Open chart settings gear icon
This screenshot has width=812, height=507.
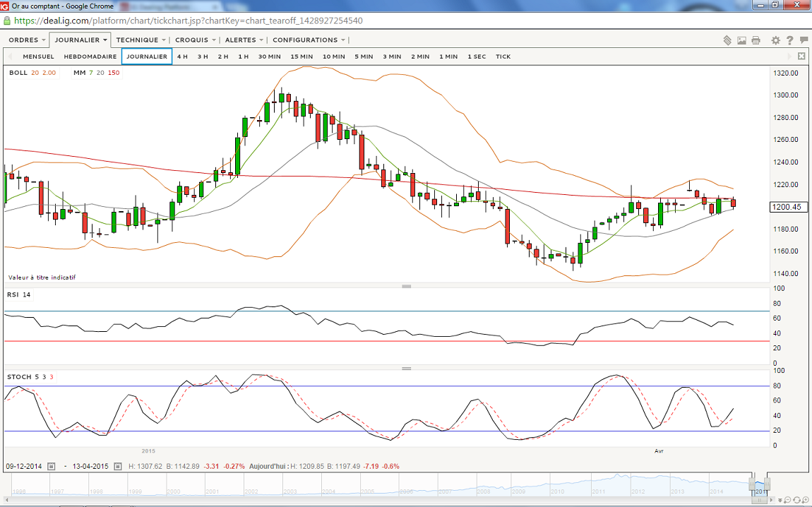coord(775,40)
